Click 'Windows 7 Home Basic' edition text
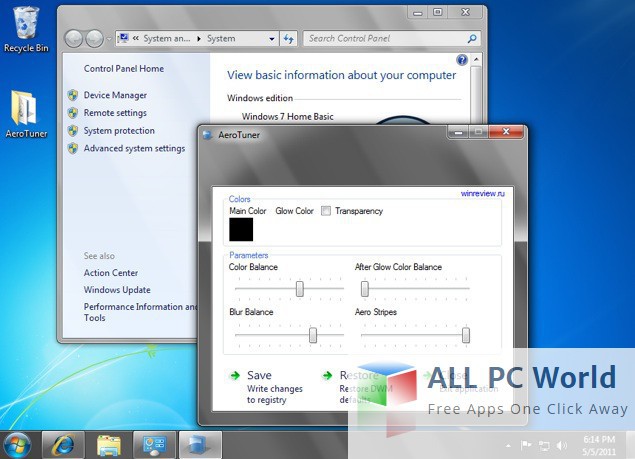The height and width of the screenshot is (459, 635). (x=288, y=117)
